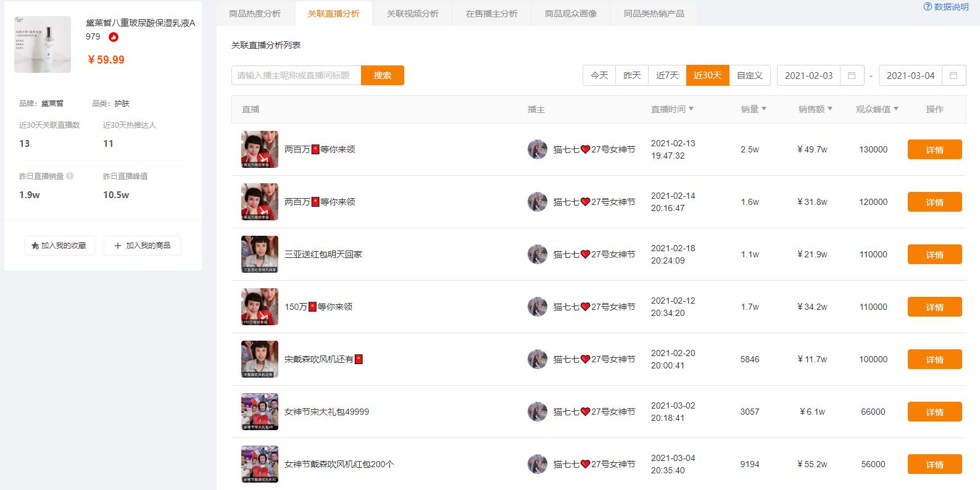Open the calendar icon of end date 2021-03-04
This screenshot has width=980, height=490.
point(953,75)
